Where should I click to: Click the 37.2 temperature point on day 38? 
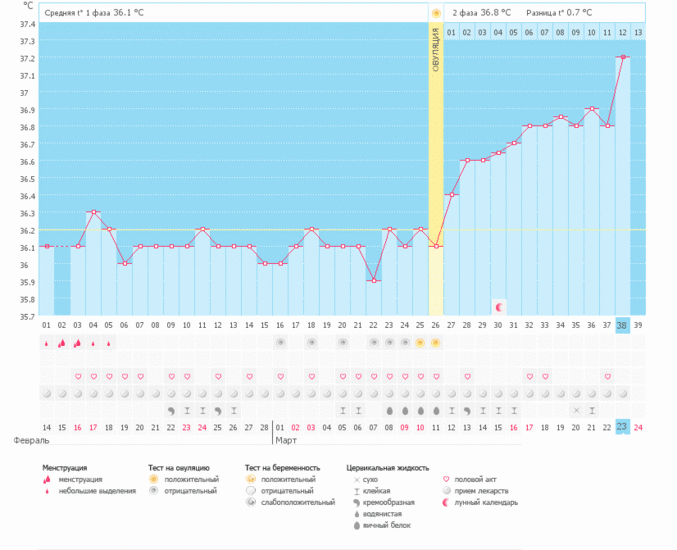[x=623, y=57]
